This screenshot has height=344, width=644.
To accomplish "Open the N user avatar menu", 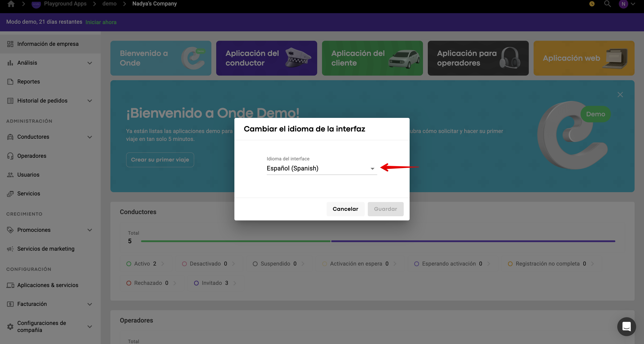I will pos(623,4).
